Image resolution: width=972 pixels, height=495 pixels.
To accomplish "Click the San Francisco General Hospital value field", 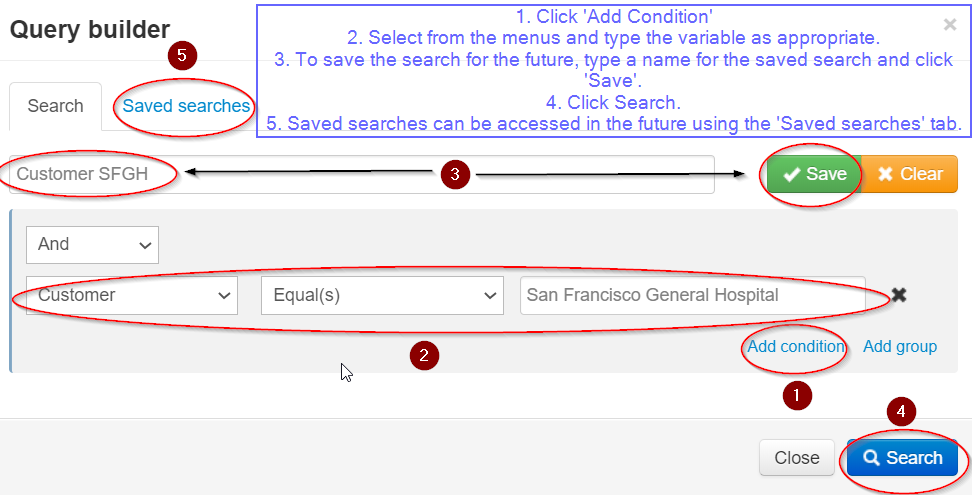I will pos(692,295).
